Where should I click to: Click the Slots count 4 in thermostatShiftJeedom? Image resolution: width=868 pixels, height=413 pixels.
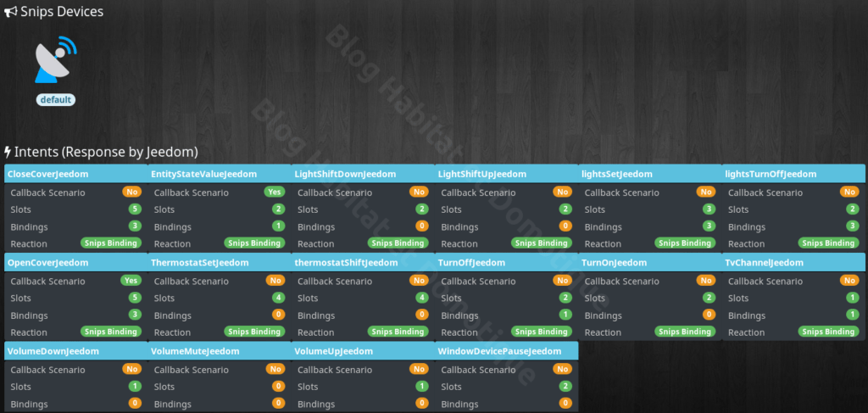tap(422, 298)
